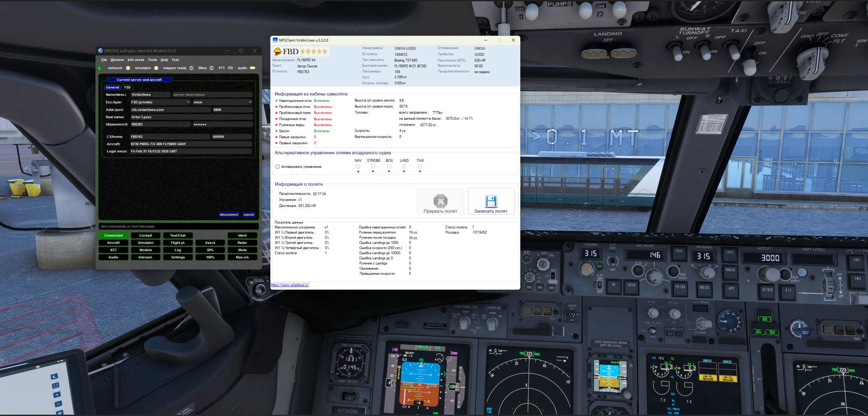Click the Записать полёт save disk icon
This screenshot has width=868, height=416.
pyautogui.click(x=491, y=201)
